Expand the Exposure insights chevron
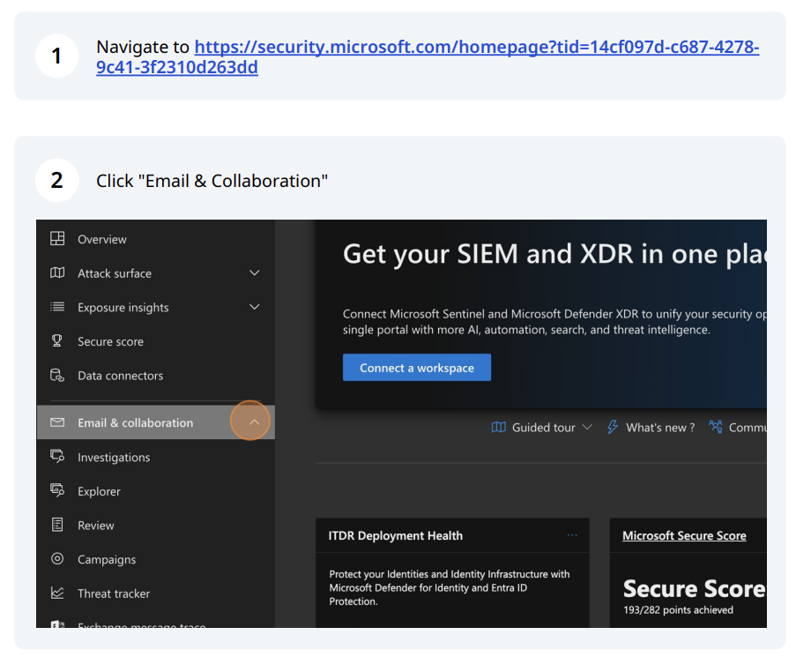 (255, 307)
